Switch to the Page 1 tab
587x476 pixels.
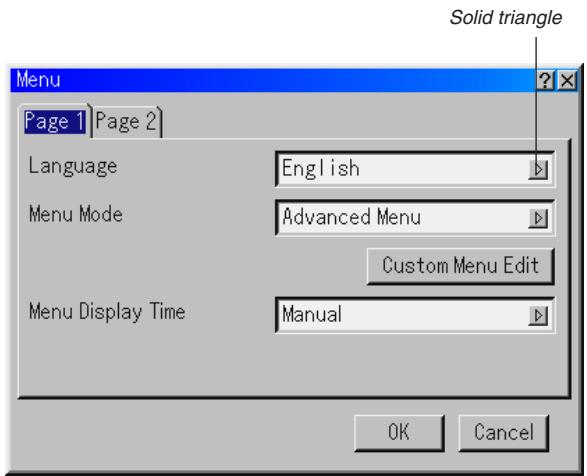pos(55,121)
